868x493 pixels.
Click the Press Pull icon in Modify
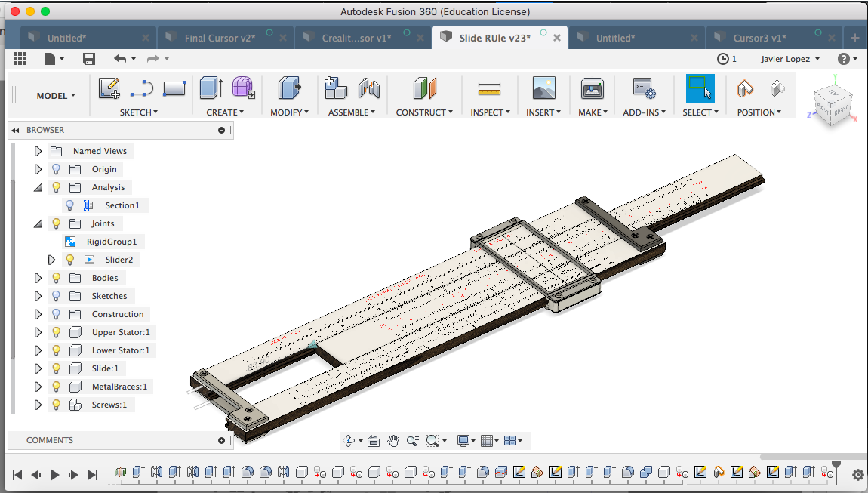tap(289, 89)
